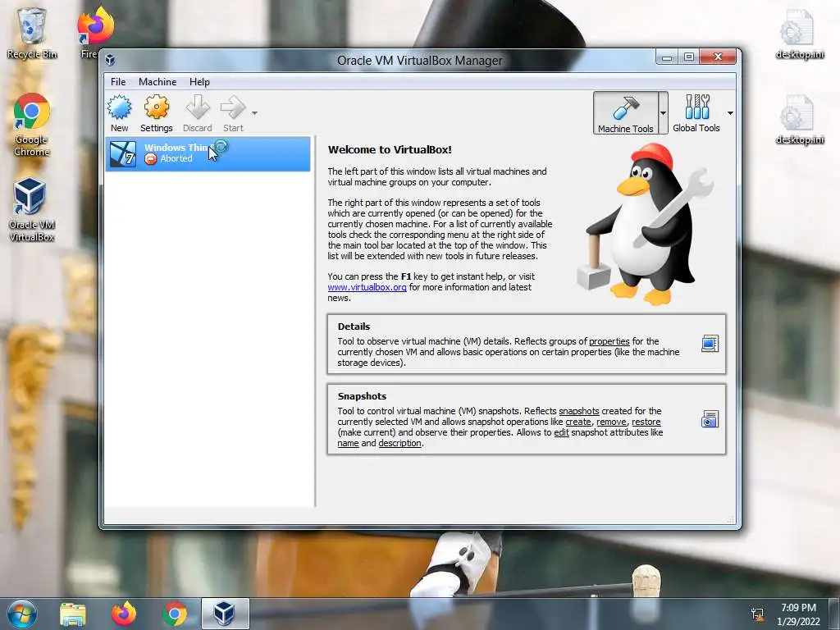Click the VirtualBox title bar icon
This screenshot has width=840, height=630.
click(111, 59)
